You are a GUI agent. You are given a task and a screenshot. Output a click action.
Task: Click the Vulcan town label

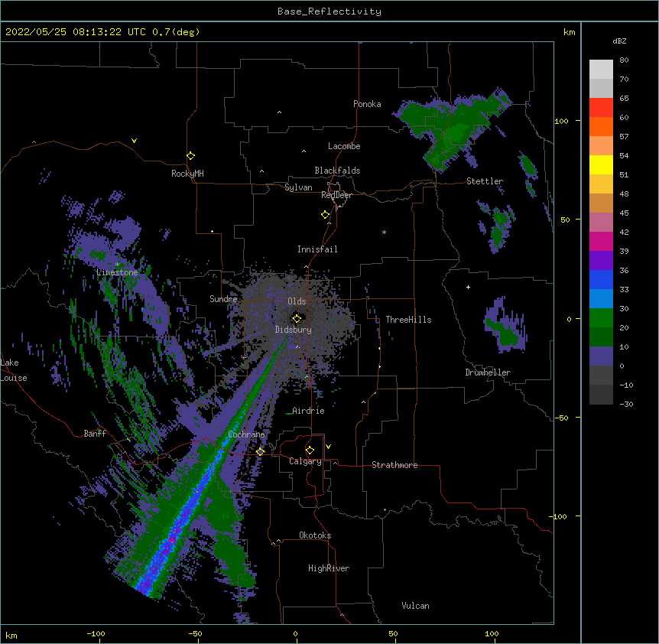[x=415, y=606]
